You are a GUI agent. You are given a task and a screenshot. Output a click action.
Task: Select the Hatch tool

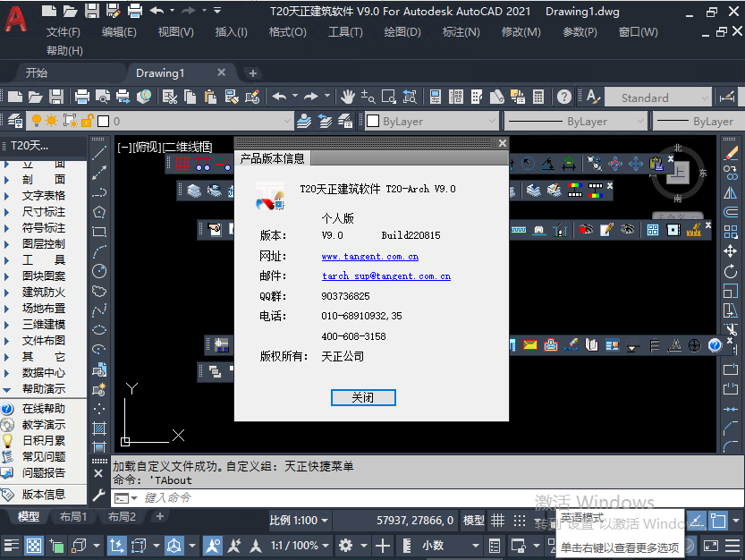point(98,428)
